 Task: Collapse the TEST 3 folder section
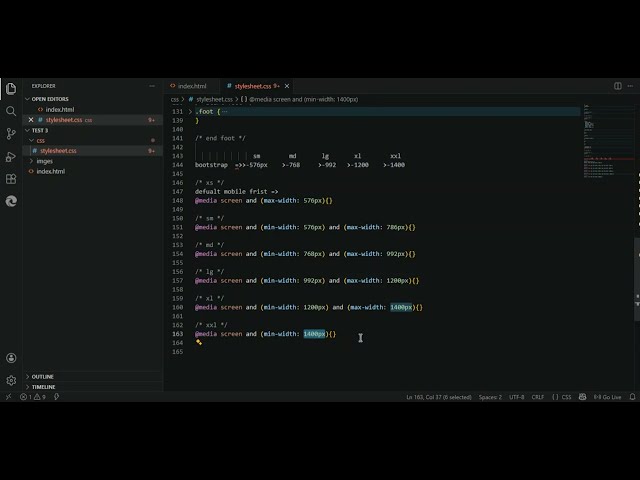point(40,130)
